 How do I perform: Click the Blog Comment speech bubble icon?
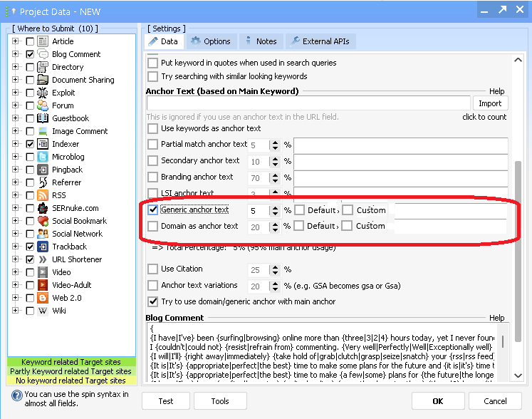[x=43, y=54]
